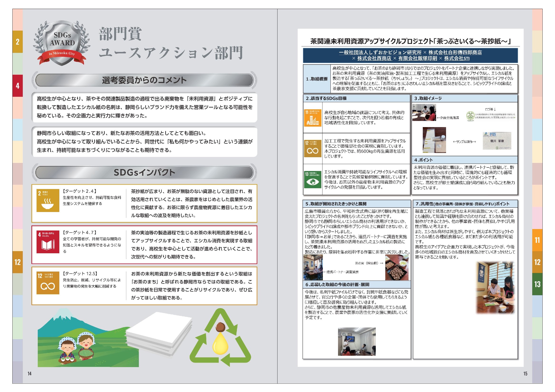
Task: Open link 有限会社飯塚印刷
Action: pyautogui.click(x=418, y=58)
